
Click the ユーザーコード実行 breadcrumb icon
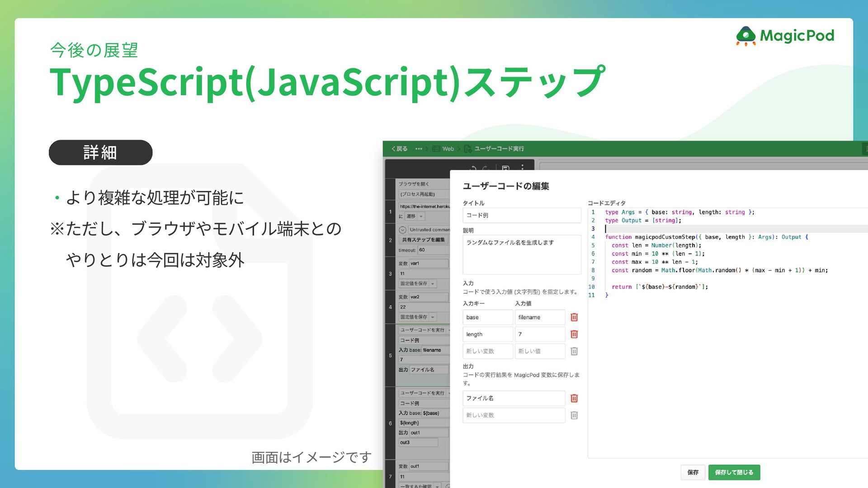click(x=468, y=149)
